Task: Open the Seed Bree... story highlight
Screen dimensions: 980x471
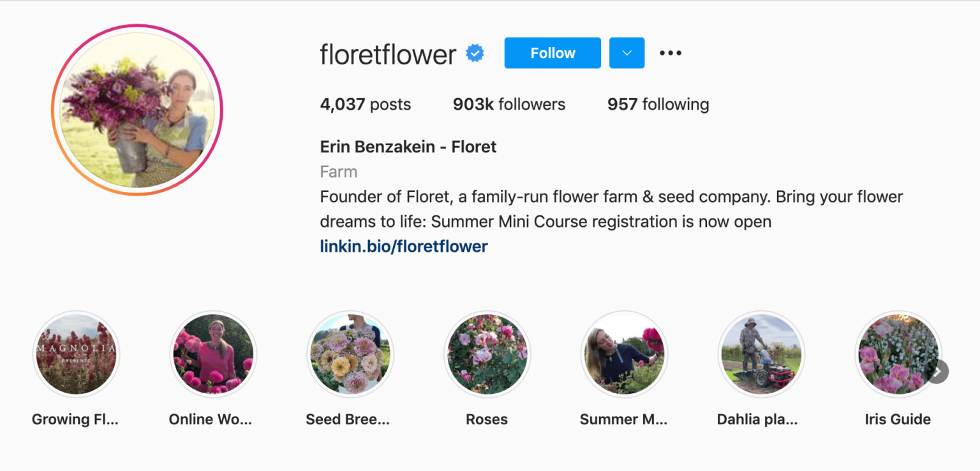Action: [x=350, y=354]
